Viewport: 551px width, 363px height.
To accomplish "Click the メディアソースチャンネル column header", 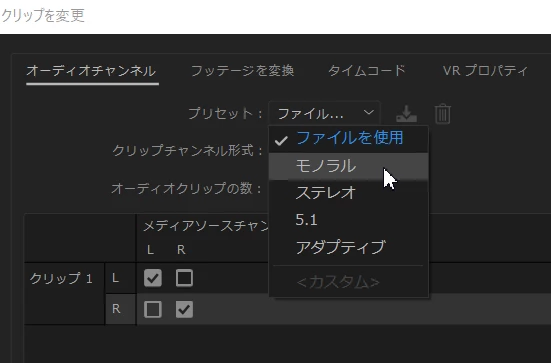I will [206, 226].
